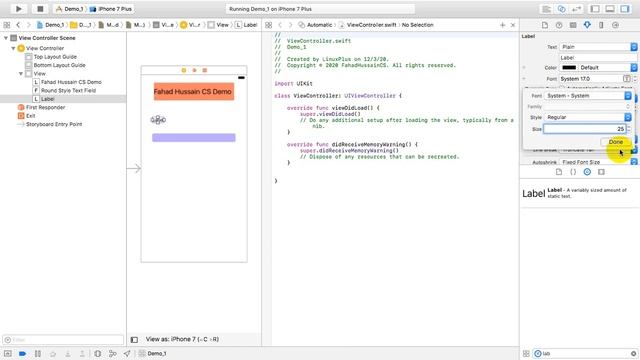Simulate location in debug bar
Image resolution: width=640 pixels, height=360 pixels.
tap(127, 353)
